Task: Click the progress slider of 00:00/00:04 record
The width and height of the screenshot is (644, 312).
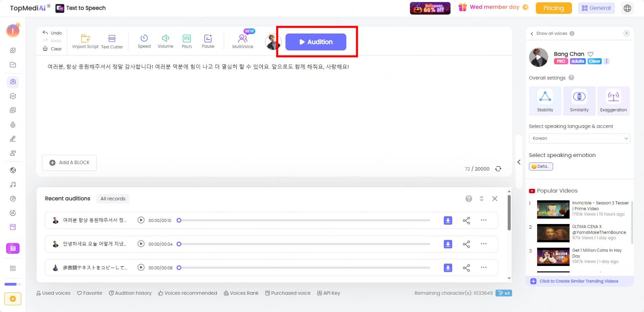Action: [x=303, y=244]
